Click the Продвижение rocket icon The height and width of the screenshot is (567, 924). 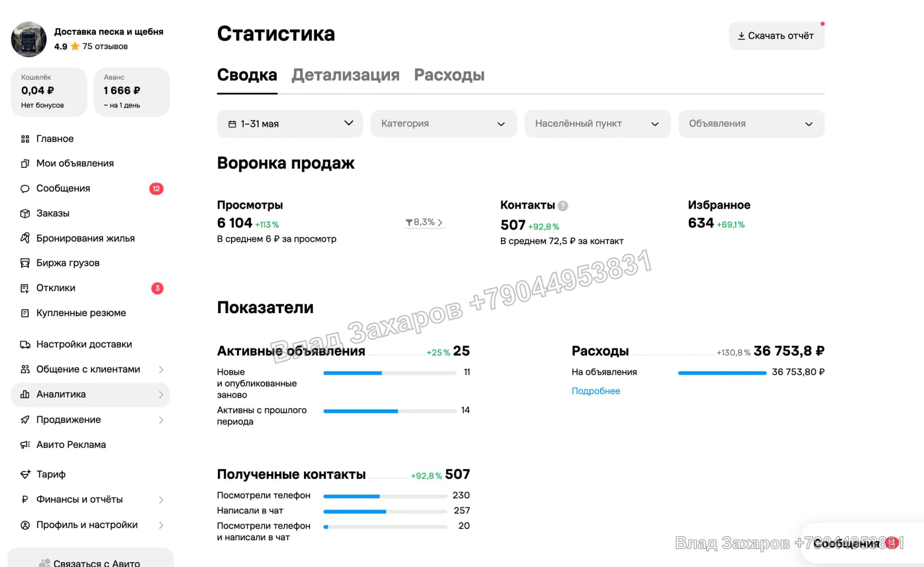pos(25,420)
